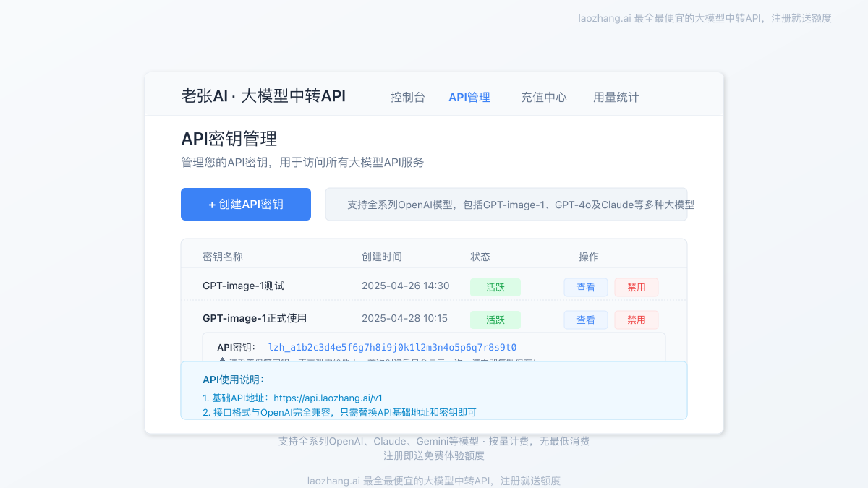868x488 pixels.
Task: Switch to the API管理 tab
Action: click(469, 97)
